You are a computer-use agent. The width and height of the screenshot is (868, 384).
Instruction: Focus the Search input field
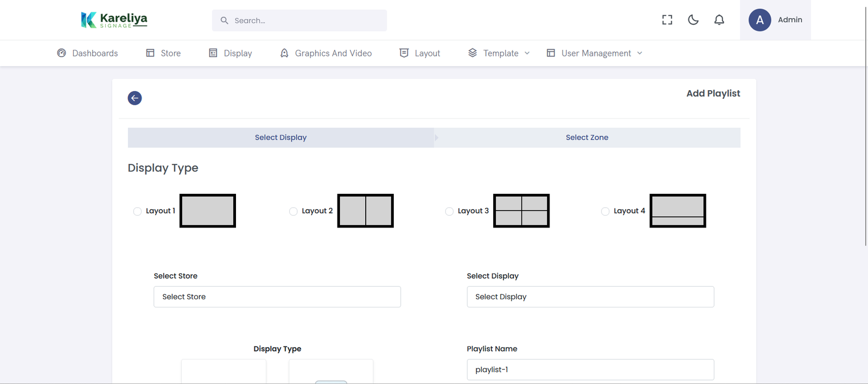[299, 20]
